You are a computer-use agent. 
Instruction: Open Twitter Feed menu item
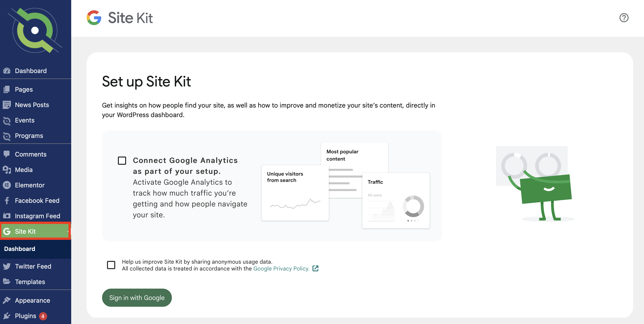click(36, 266)
